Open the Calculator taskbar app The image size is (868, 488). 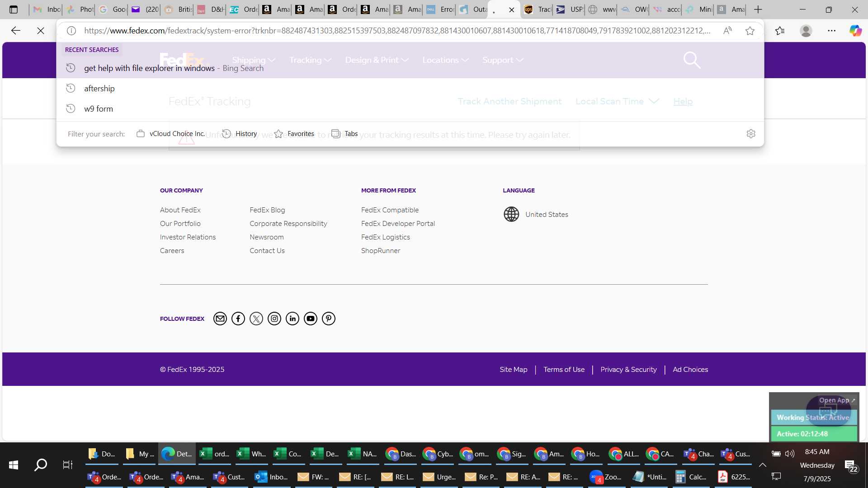tap(691, 477)
